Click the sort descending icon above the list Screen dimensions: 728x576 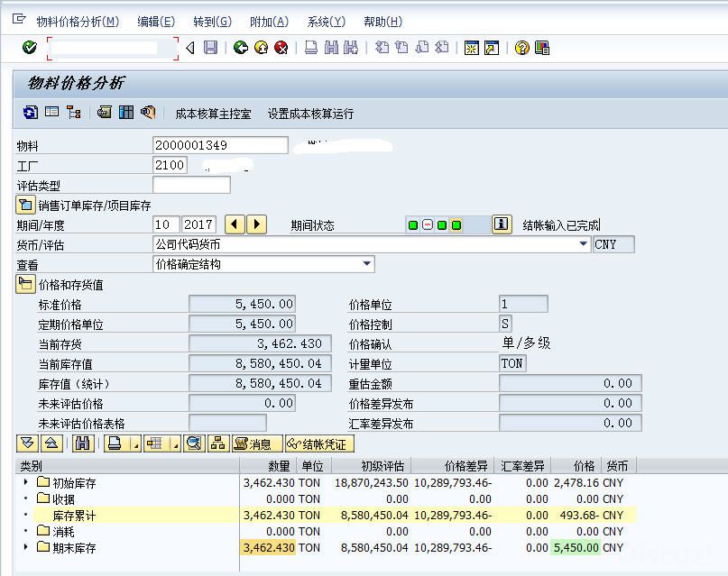point(27,443)
